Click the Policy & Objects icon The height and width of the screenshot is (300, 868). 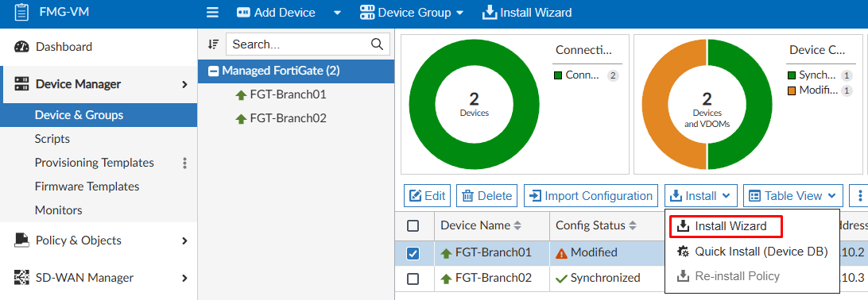point(21,240)
